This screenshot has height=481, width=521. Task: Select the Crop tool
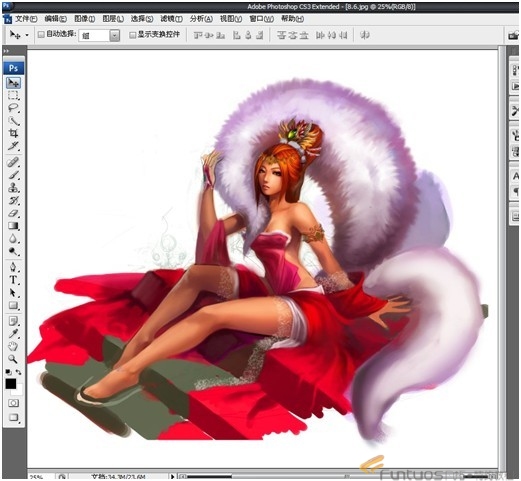(x=13, y=134)
